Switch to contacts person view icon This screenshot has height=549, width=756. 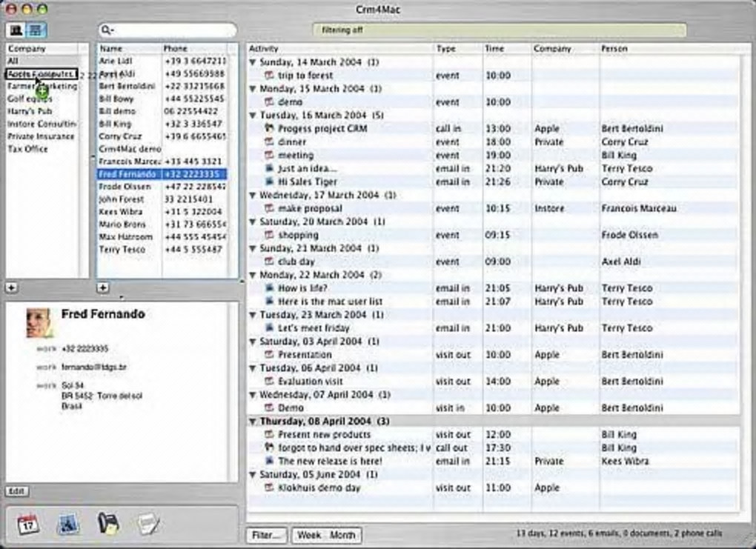[x=16, y=30]
